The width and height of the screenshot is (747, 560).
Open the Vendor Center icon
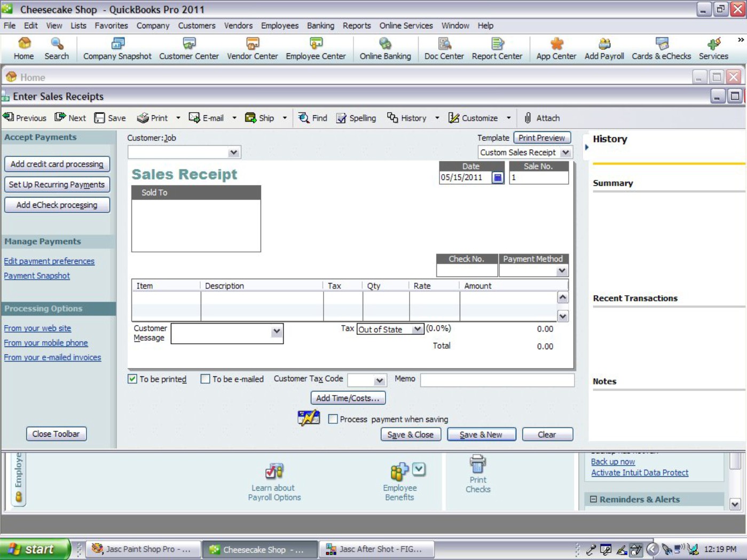coord(253,49)
